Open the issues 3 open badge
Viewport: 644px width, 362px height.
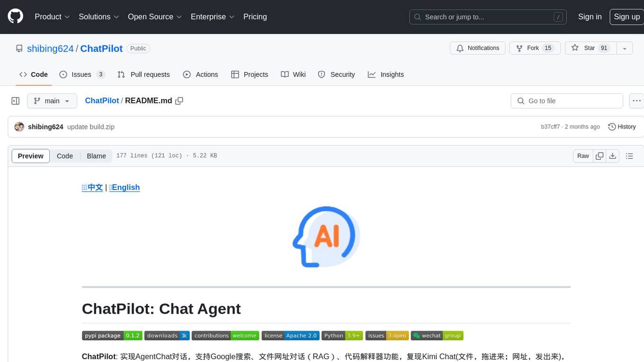(x=387, y=335)
